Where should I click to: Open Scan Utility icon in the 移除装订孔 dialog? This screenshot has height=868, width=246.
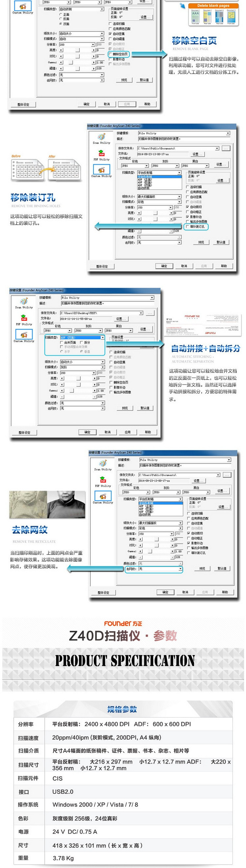click(102, 137)
